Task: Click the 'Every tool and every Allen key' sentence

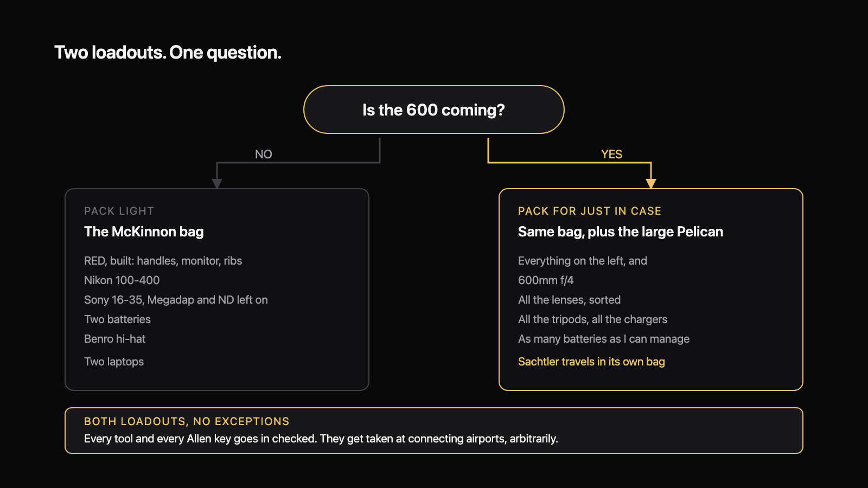Action: coord(321,439)
